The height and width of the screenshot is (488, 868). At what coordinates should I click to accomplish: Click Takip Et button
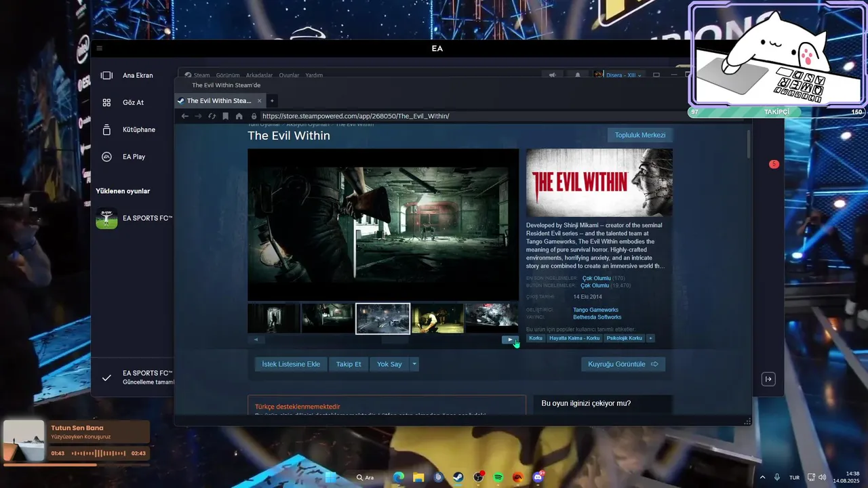click(x=349, y=364)
